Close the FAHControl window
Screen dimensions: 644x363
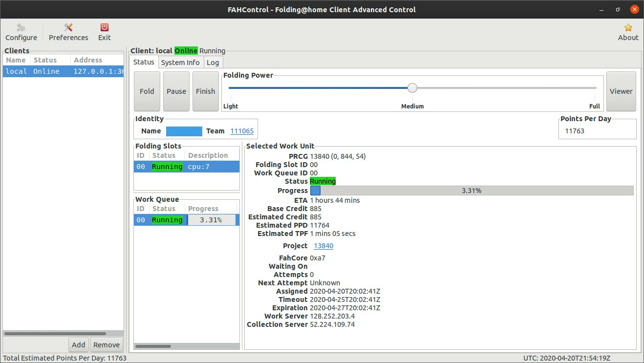coord(634,9)
